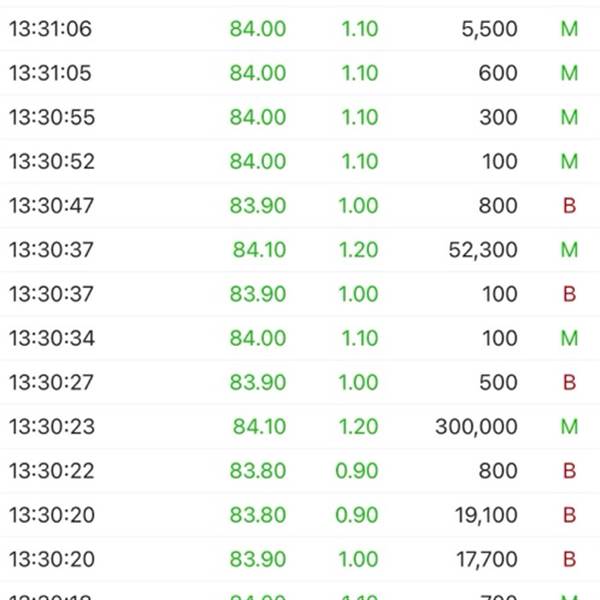The image size is (600, 600).
Task: Click the 300,000 volume entry
Action: (476, 427)
